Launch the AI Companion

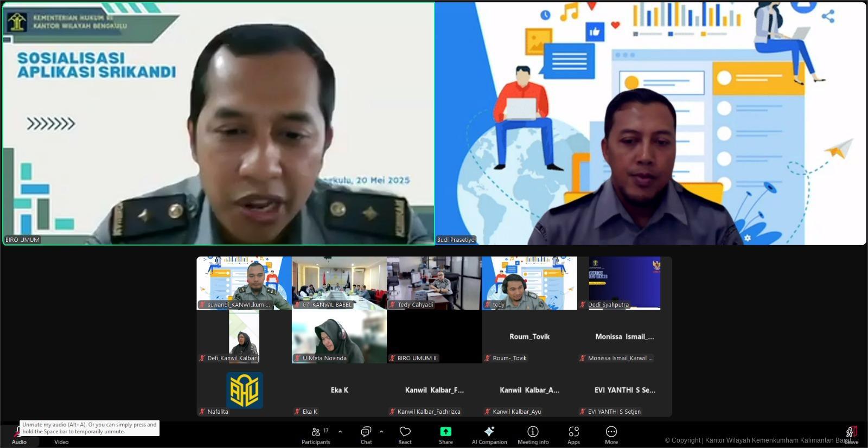coord(489,435)
